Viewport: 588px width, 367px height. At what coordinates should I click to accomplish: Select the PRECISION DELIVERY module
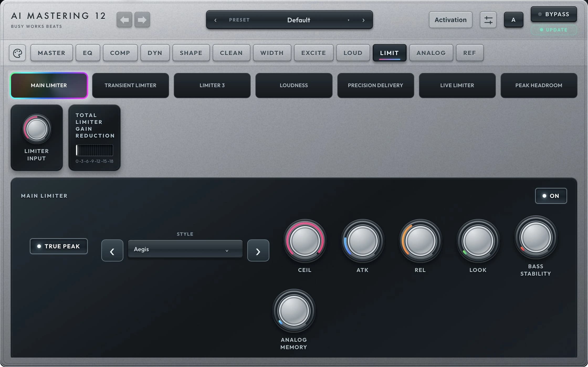(376, 86)
